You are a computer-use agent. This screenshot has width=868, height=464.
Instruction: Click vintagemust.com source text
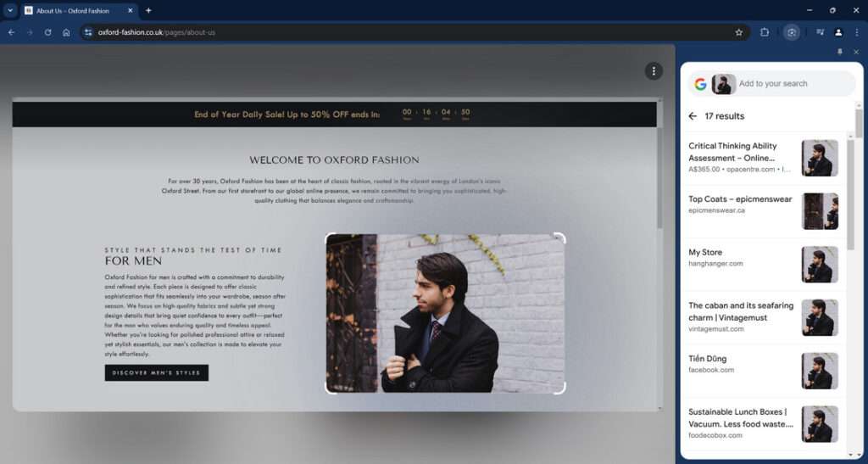715,329
